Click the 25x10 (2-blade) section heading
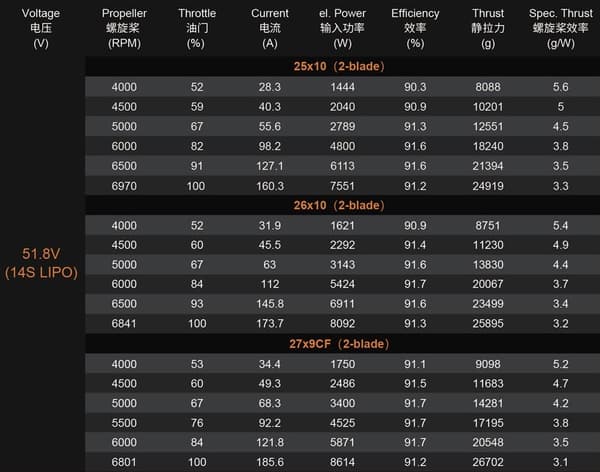This screenshot has width=600, height=472. click(339, 66)
